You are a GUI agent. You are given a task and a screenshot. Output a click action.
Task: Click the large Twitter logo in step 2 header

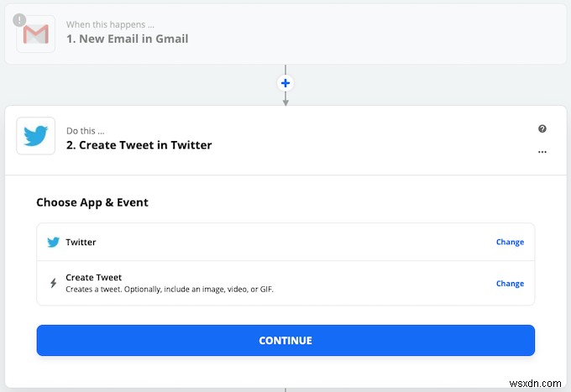pyautogui.click(x=36, y=136)
